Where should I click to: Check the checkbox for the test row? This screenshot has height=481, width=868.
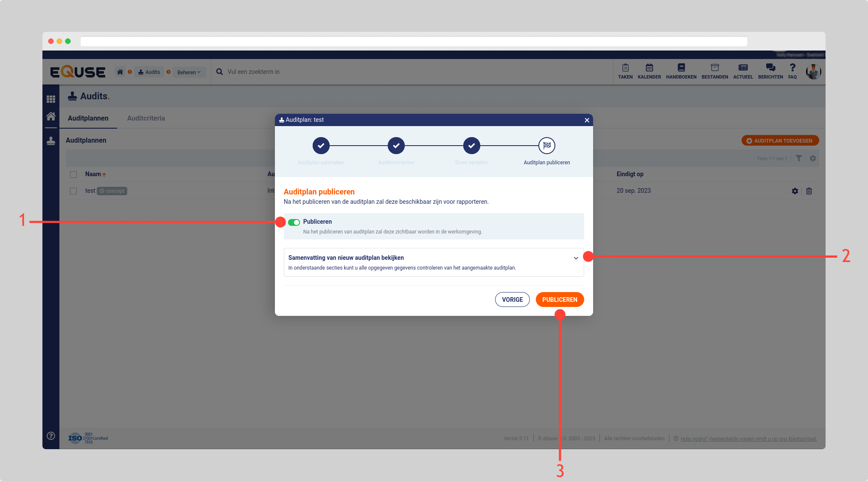(73, 191)
